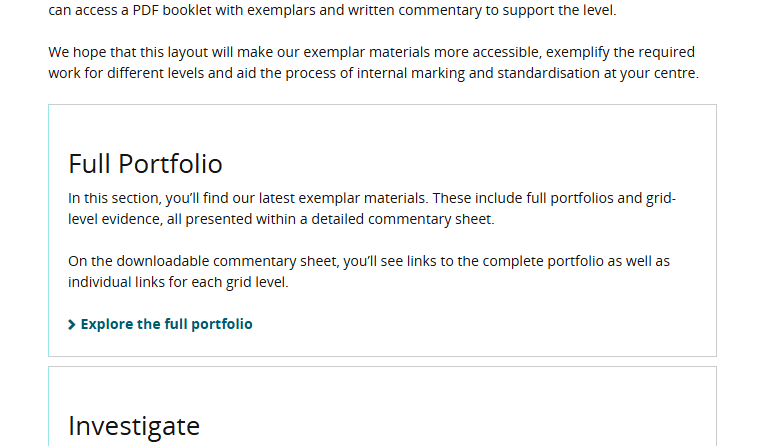
Task: Click the chevron arrow beside Explore the full portfolio
Action: pos(72,325)
